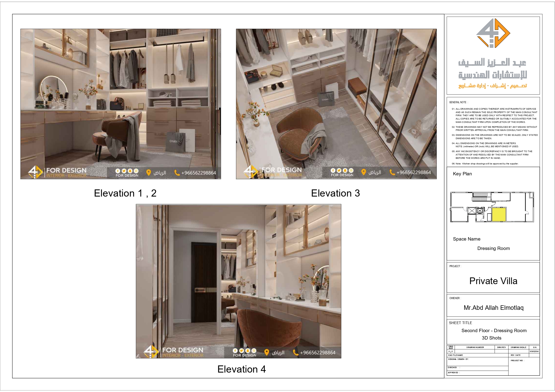Click the location pin next to الرياض in Elevation 3
Viewport: 555px width, 392px height.
coord(364,172)
